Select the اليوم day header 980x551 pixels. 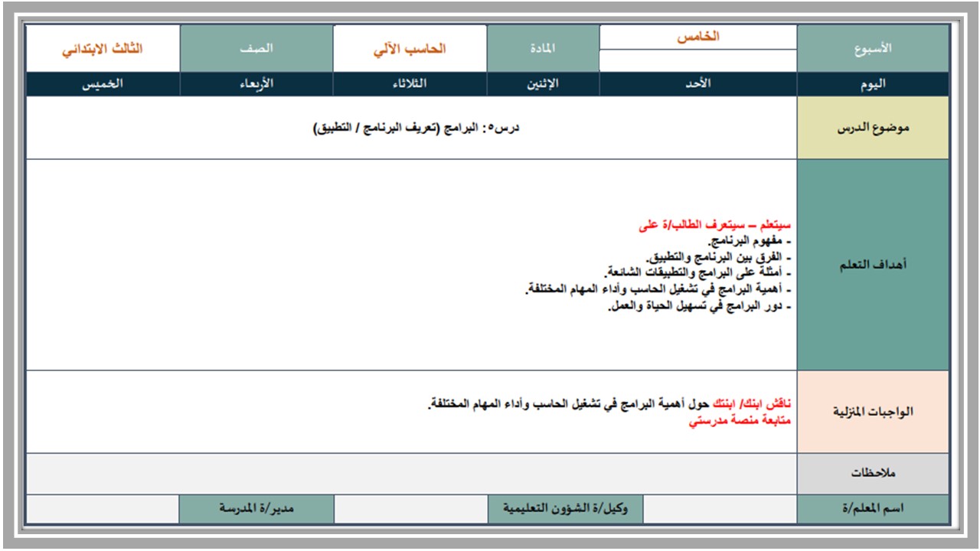point(874,84)
